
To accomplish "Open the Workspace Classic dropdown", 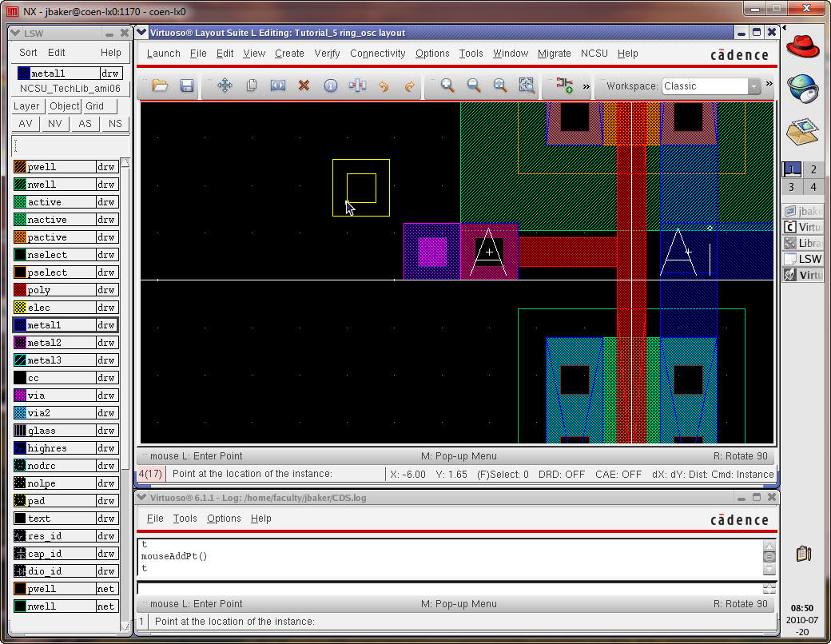I will [x=753, y=86].
